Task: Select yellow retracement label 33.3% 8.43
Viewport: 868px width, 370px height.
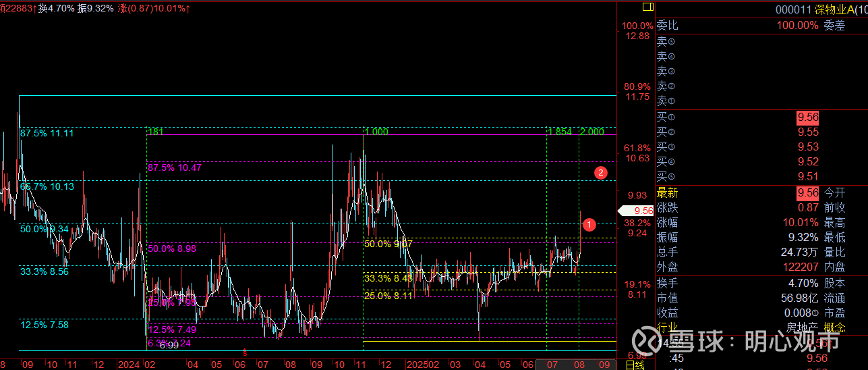Action: [x=388, y=277]
